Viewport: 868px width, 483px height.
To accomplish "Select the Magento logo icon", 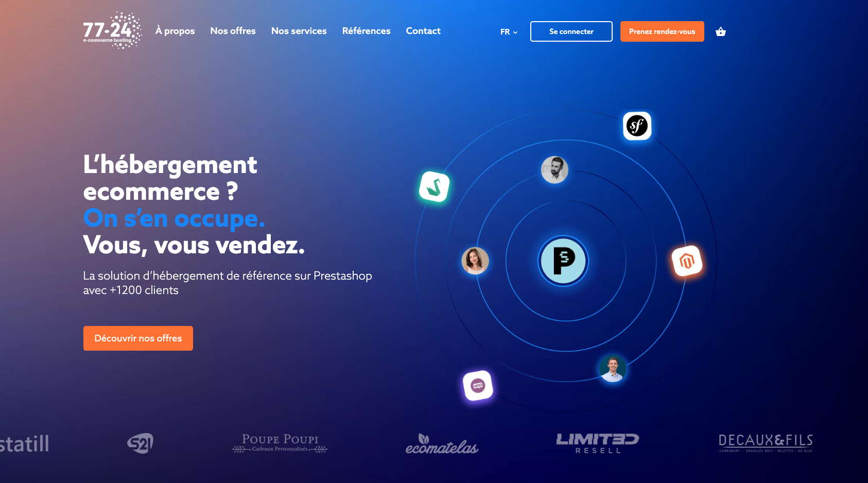I will point(687,261).
